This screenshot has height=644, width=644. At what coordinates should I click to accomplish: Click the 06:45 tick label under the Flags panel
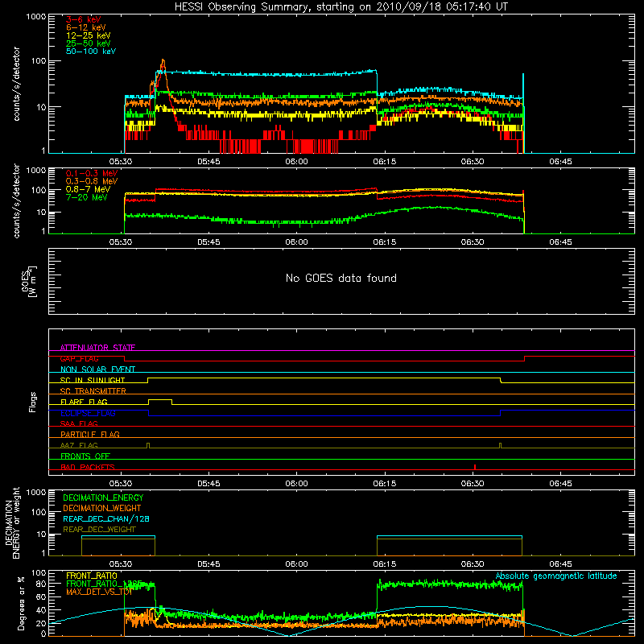coord(560,484)
